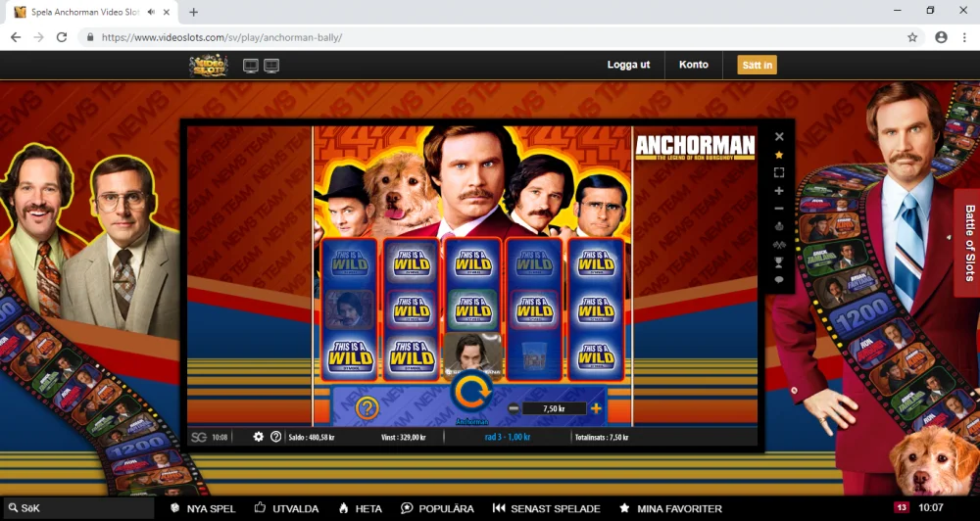980x521 pixels.
Task: Mute the tab via the speaker icon
Action: point(151,12)
